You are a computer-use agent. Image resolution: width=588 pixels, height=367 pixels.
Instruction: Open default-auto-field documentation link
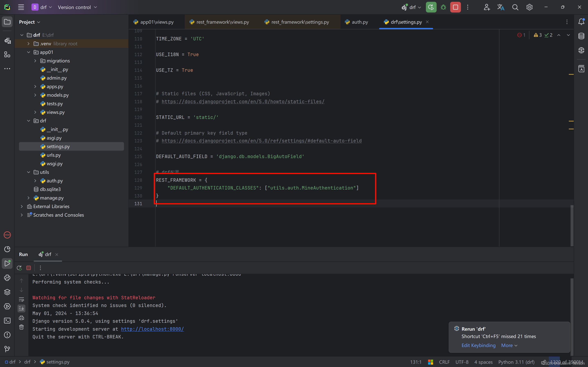pyautogui.click(x=262, y=141)
